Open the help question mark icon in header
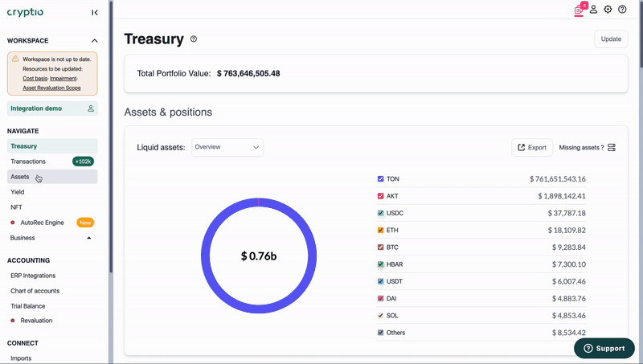 click(x=622, y=9)
